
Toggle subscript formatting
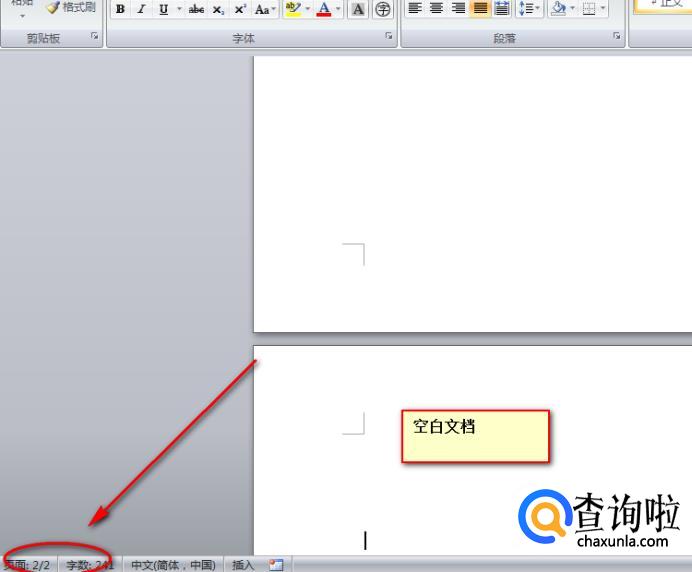(218, 9)
